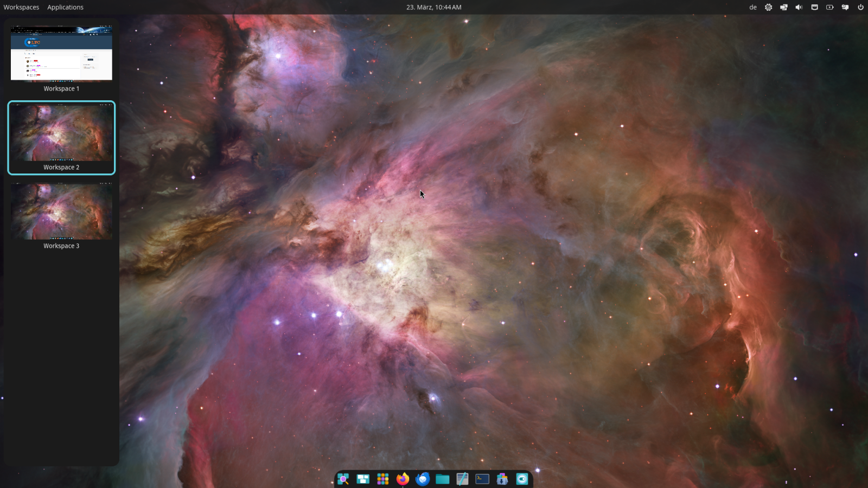Expand the power menu in top panel
The image size is (868, 488).
tap(860, 7)
